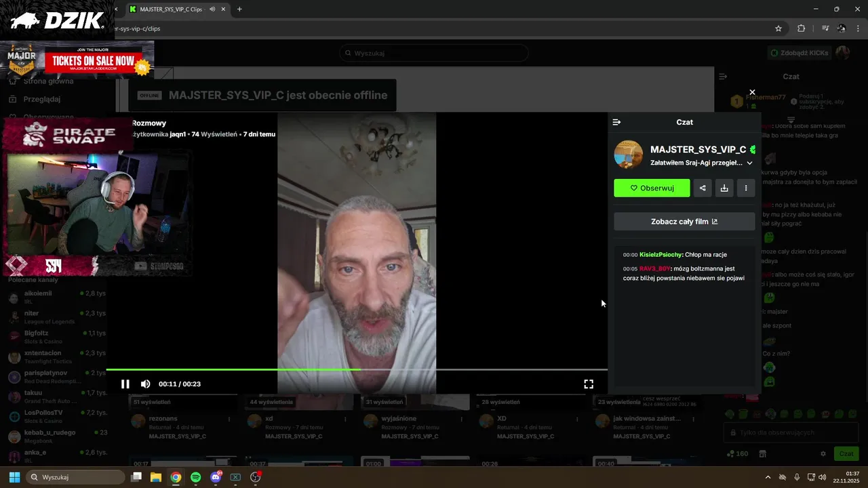This screenshot has height=488, width=868.
Task: Bookmark the page with the star icon
Action: [x=778, y=28]
